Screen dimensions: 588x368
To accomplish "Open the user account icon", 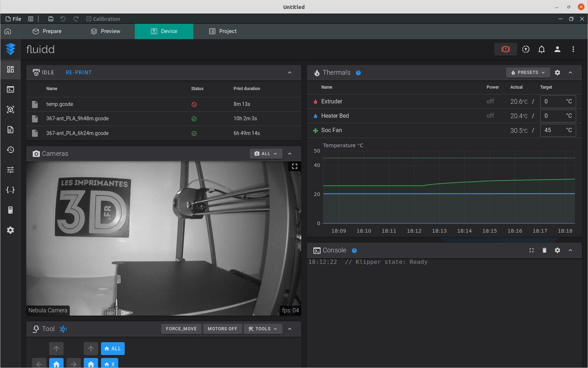I will coord(557,49).
